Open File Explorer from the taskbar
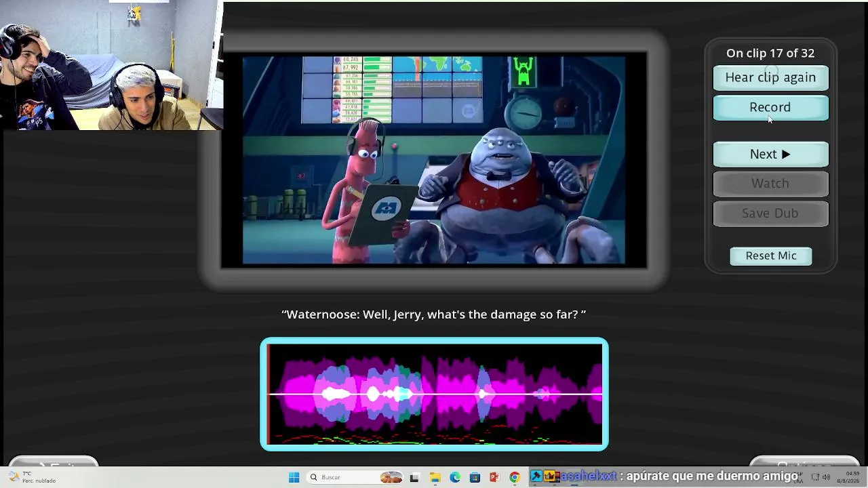The width and height of the screenshot is (868, 488). (435, 477)
